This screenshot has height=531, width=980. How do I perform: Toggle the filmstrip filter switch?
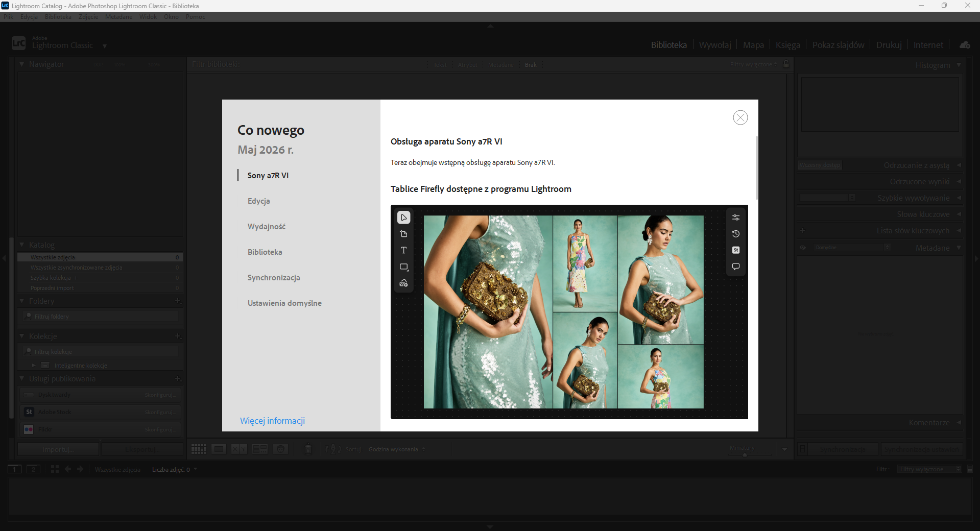[970, 469]
